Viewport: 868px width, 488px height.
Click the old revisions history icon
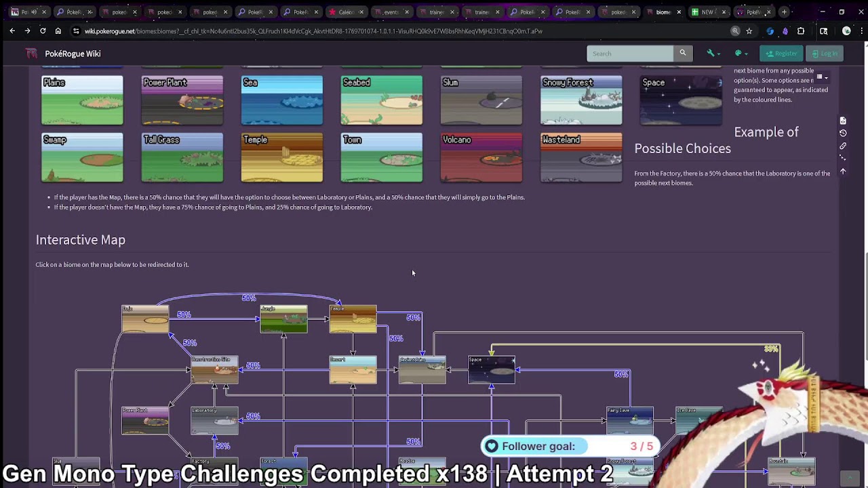(843, 134)
